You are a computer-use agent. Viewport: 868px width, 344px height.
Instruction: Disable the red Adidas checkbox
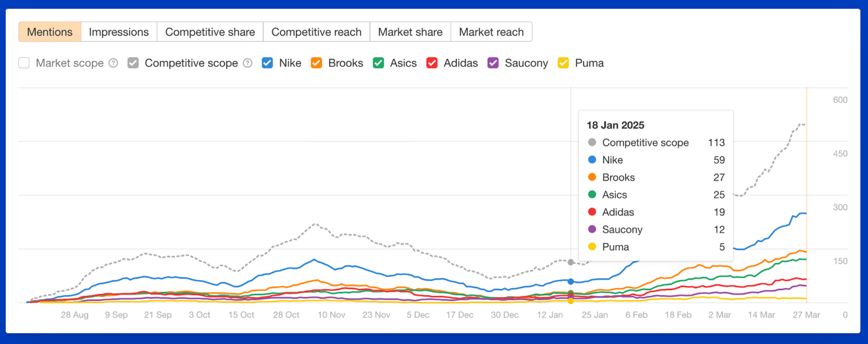432,63
